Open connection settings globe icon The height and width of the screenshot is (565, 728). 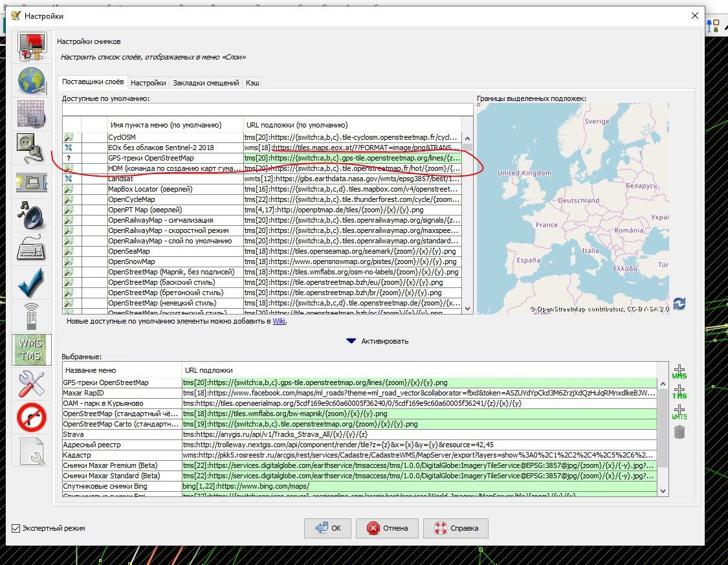pyautogui.click(x=32, y=80)
